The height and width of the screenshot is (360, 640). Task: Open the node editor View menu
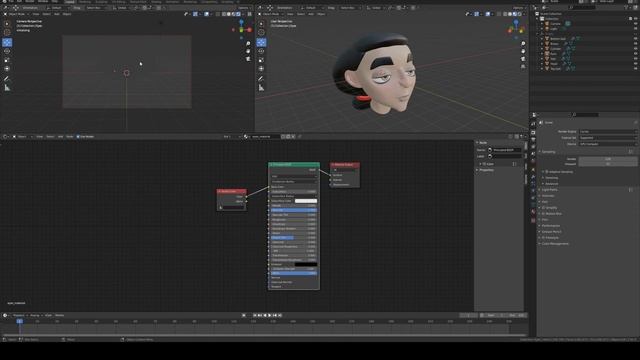point(40,137)
